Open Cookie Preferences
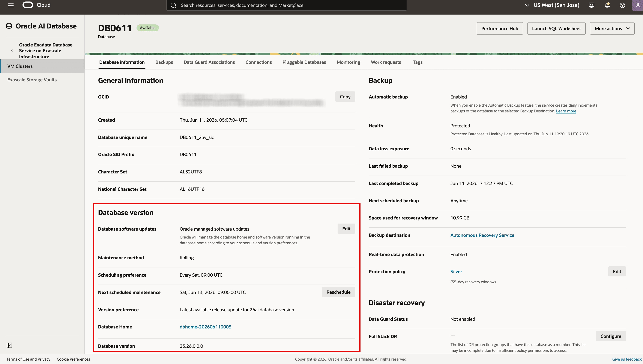 click(73, 359)
